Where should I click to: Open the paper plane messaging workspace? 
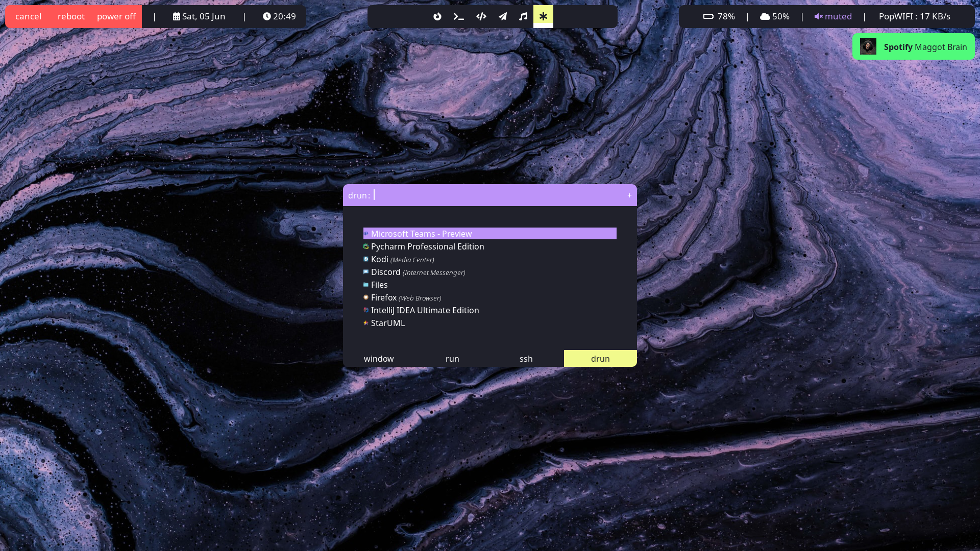pyautogui.click(x=503, y=16)
